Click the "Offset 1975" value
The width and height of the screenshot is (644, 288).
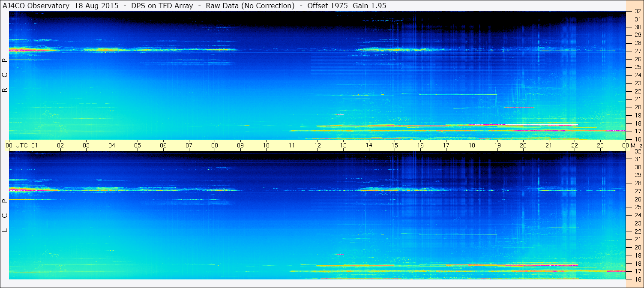pyautogui.click(x=327, y=6)
